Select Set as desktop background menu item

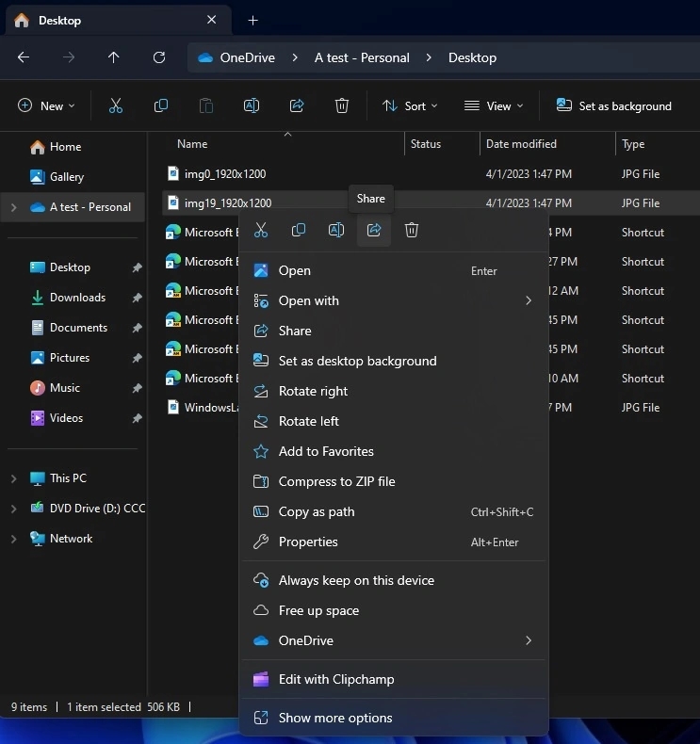[x=357, y=361]
